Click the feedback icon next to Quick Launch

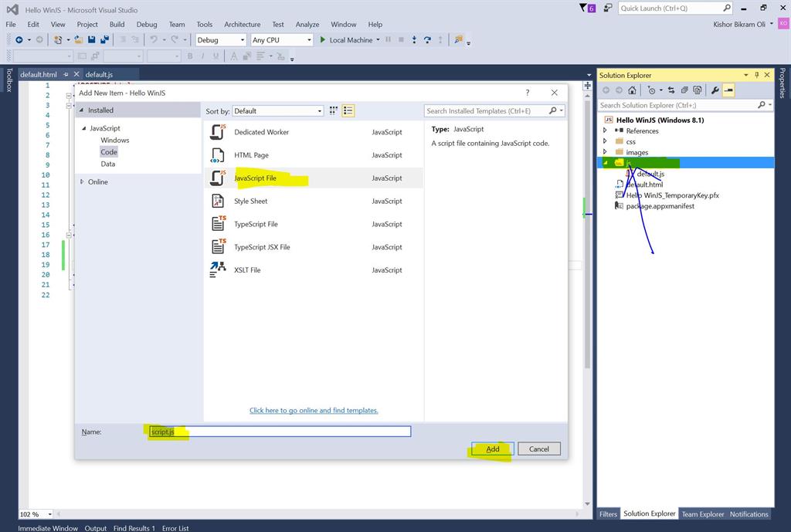point(608,8)
